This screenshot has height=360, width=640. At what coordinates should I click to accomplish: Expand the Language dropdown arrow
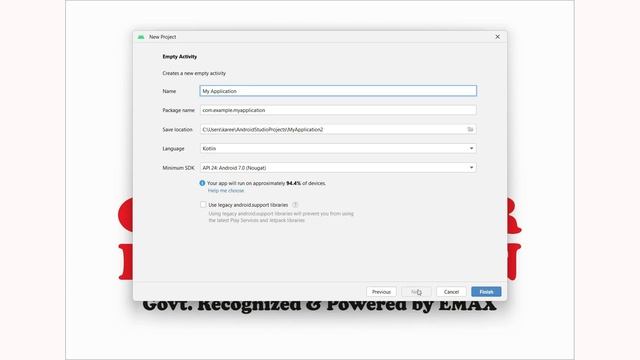pyautogui.click(x=471, y=149)
